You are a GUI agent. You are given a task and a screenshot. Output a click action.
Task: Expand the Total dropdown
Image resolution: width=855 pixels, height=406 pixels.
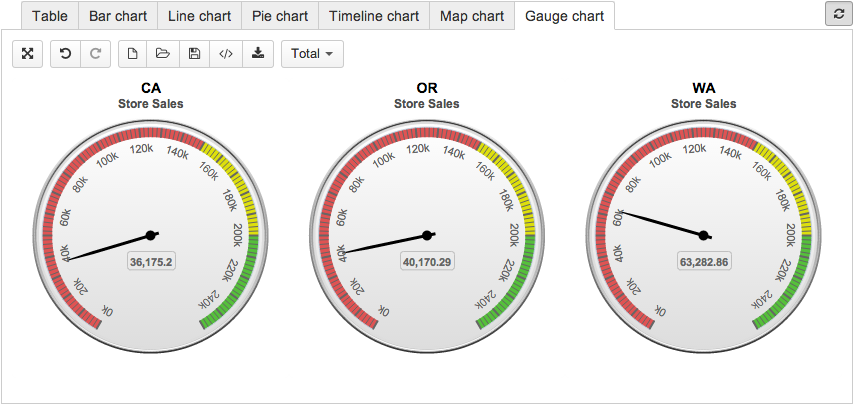coord(312,54)
